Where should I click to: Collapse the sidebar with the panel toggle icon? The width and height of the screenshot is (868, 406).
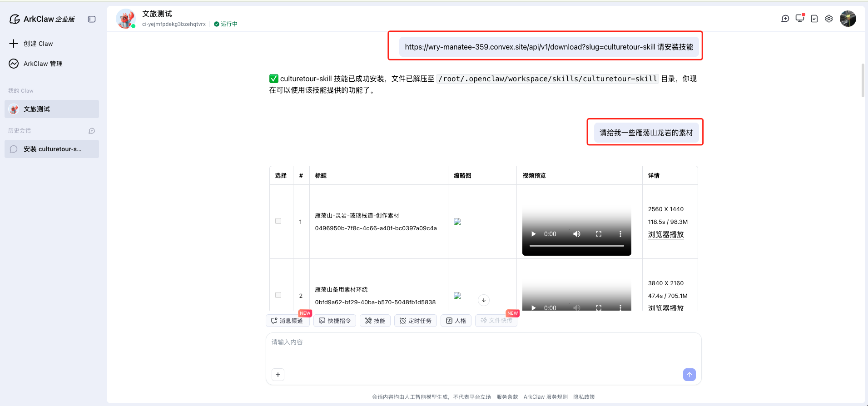[92, 19]
